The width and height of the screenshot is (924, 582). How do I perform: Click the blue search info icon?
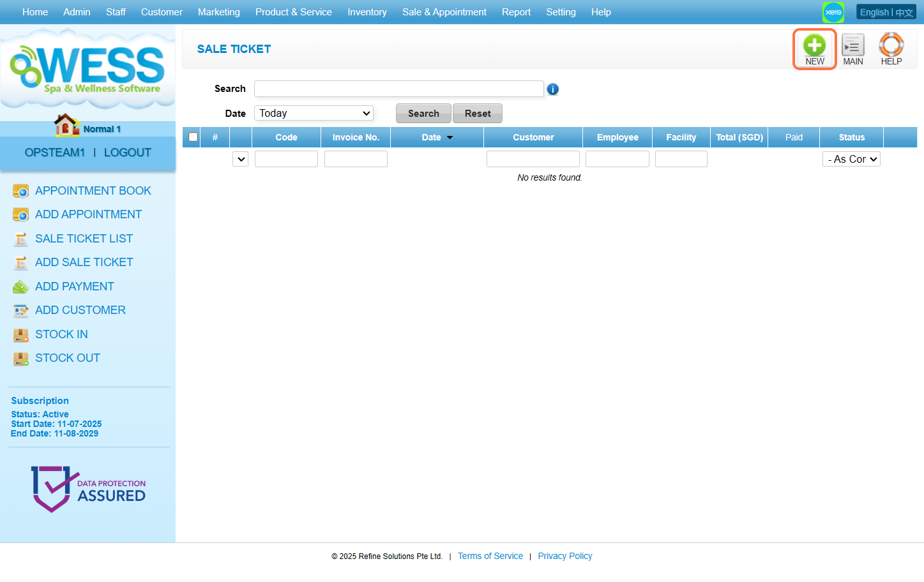[x=553, y=89]
